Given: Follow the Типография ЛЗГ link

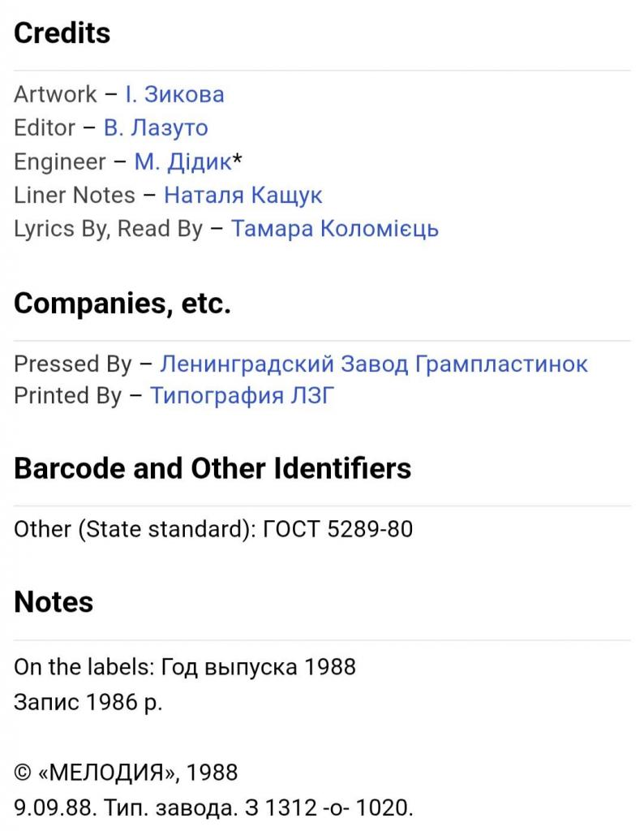Looking at the screenshot, I should tap(242, 396).
